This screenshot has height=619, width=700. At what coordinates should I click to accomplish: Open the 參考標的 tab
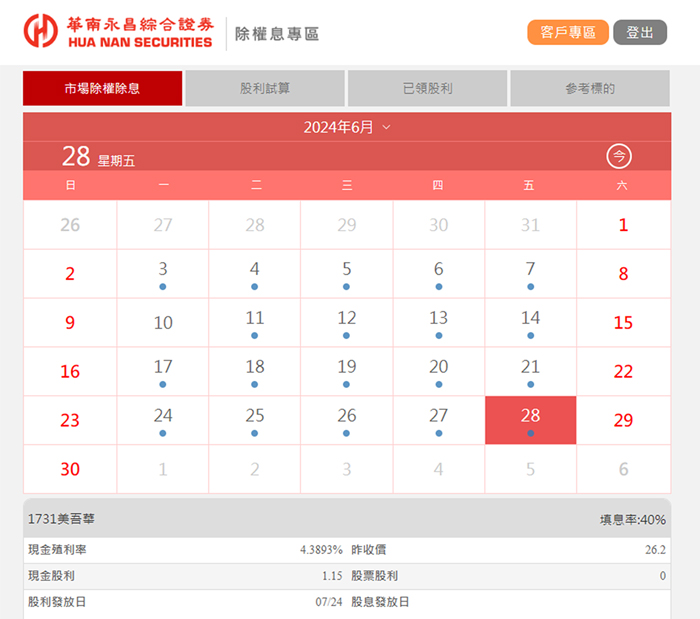point(590,88)
